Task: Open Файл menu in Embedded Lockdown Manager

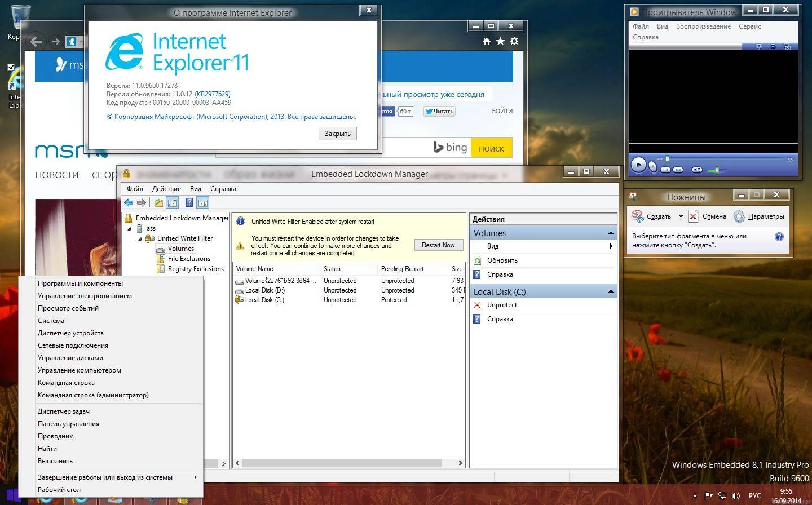Action: pyautogui.click(x=135, y=189)
